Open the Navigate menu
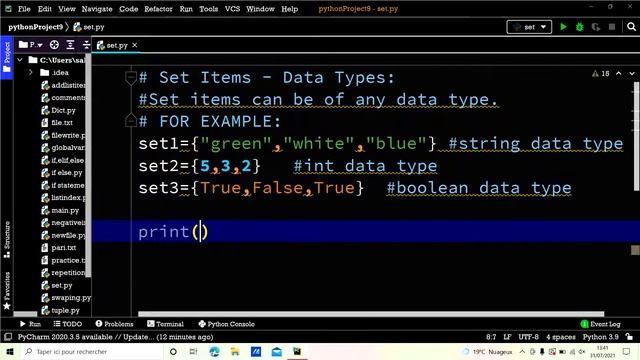This screenshot has height=360, width=640. tap(97, 9)
